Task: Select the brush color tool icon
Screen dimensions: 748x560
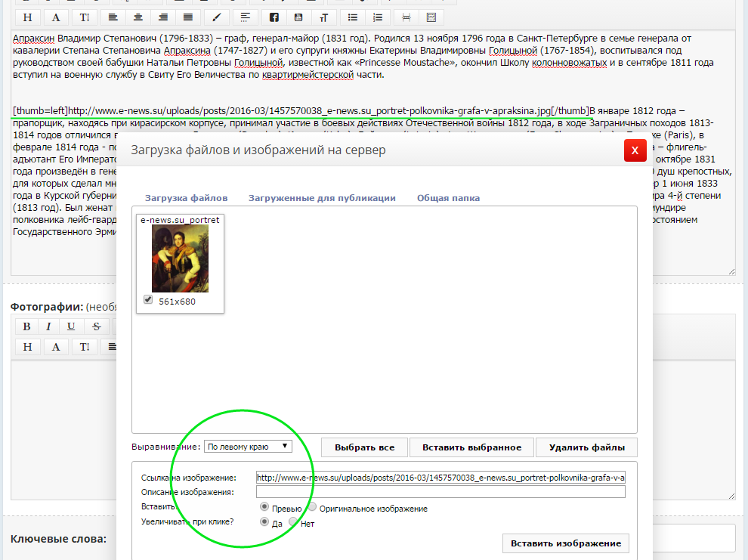Action: pos(216,17)
